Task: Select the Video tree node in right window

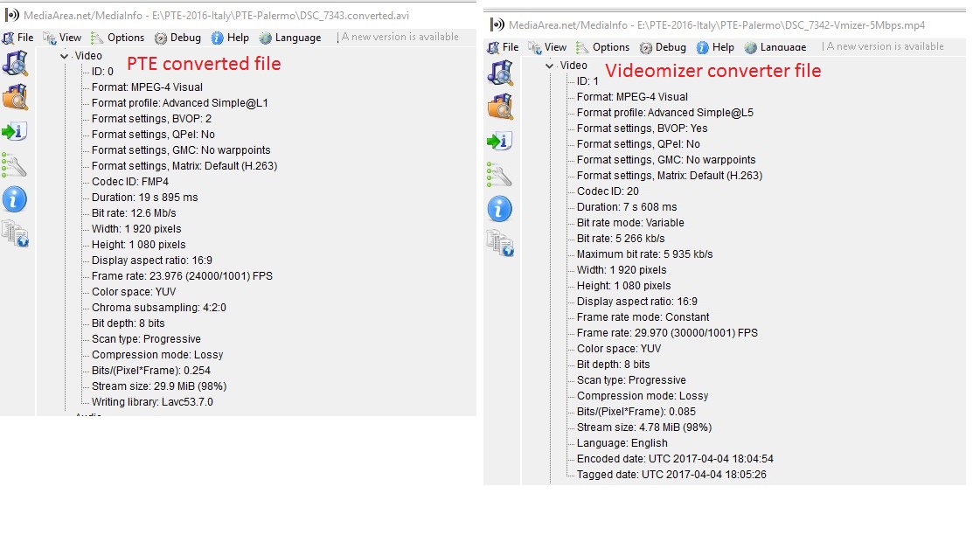Action: pyautogui.click(x=573, y=65)
